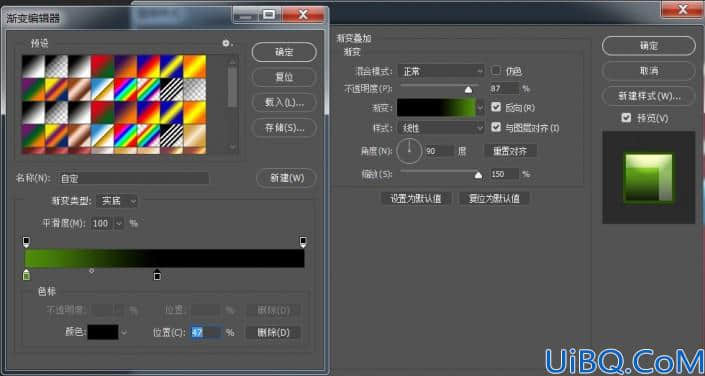Click the 角度 value field showing 90
The width and height of the screenshot is (705, 376).
point(439,151)
